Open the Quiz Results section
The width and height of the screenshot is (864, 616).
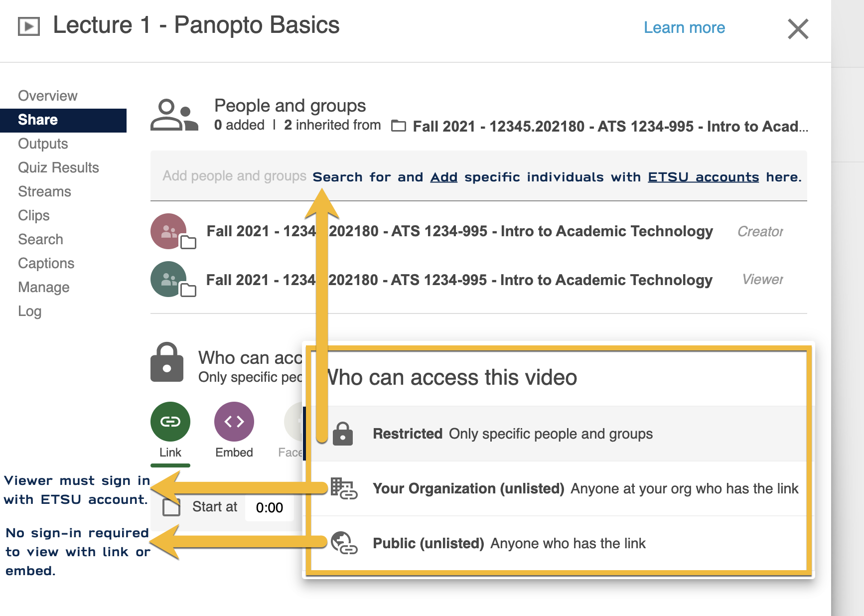click(x=58, y=167)
